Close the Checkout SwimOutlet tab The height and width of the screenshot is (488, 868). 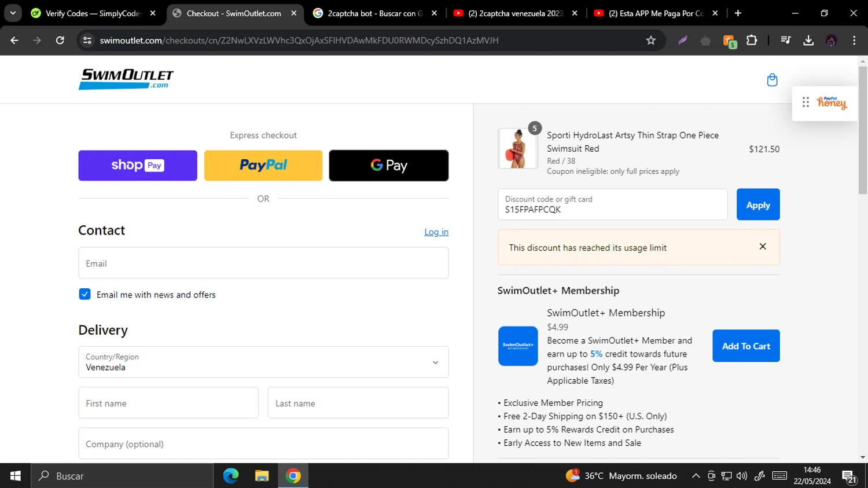(x=294, y=13)
